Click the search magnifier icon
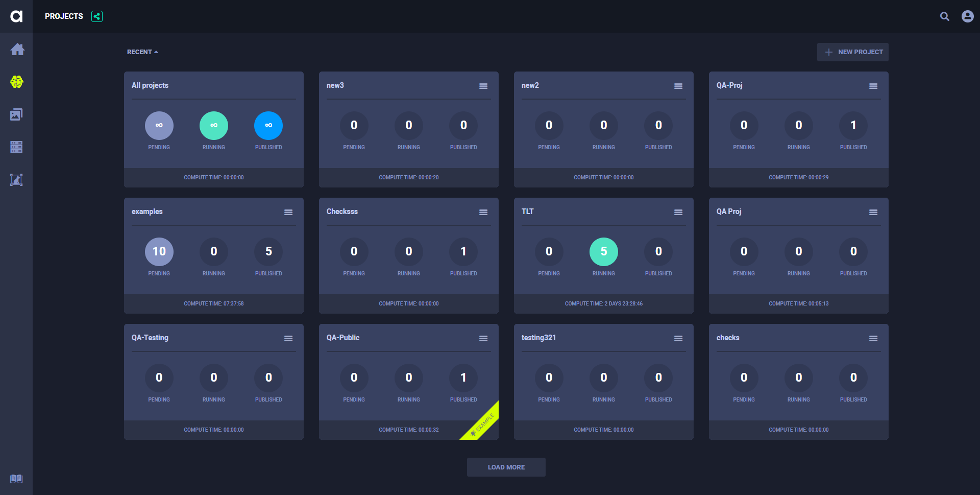 [x=945, y=16]
